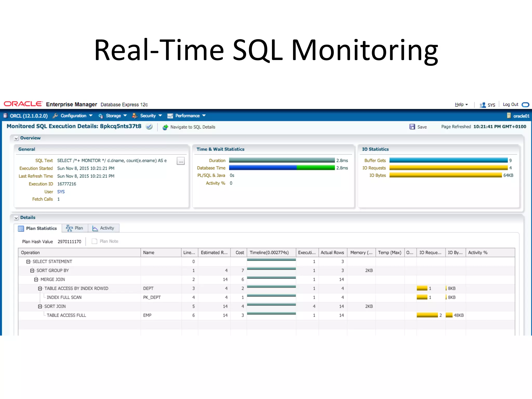Click the SYS user icon
Viewport: 532px width, 399px height.
(x=483, y=105)
